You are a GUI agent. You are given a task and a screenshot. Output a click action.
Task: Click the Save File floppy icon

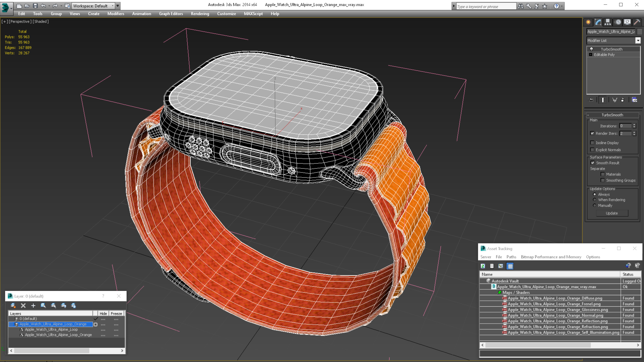click(35, 6)
